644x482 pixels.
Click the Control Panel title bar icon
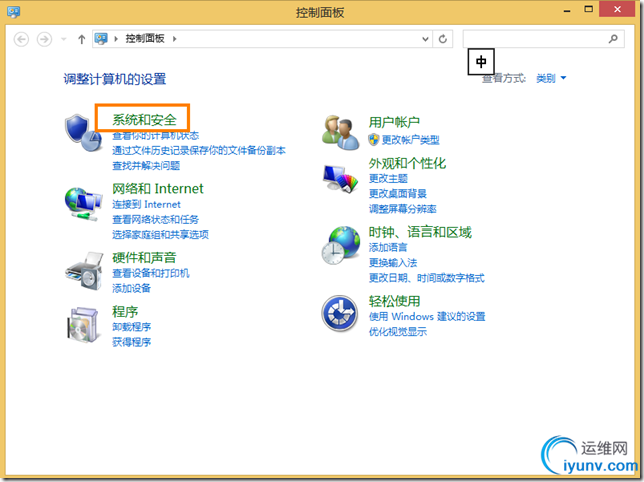[14, 11]
